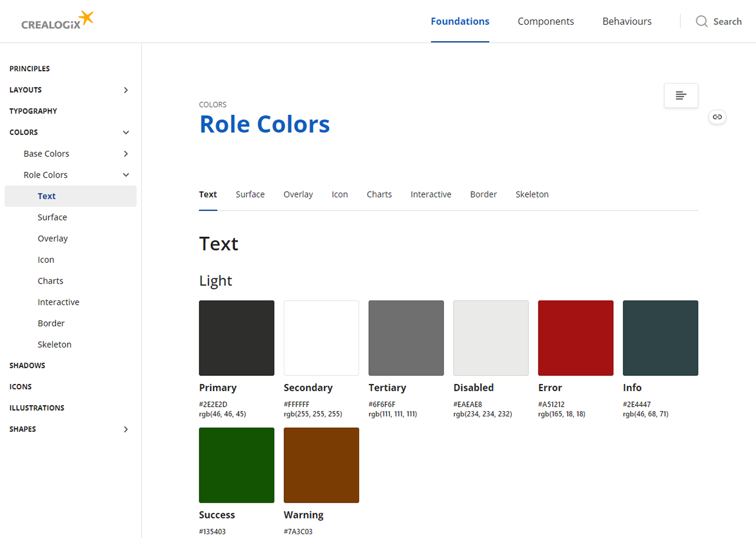Select the Text sidebar item

pos(71,196)
